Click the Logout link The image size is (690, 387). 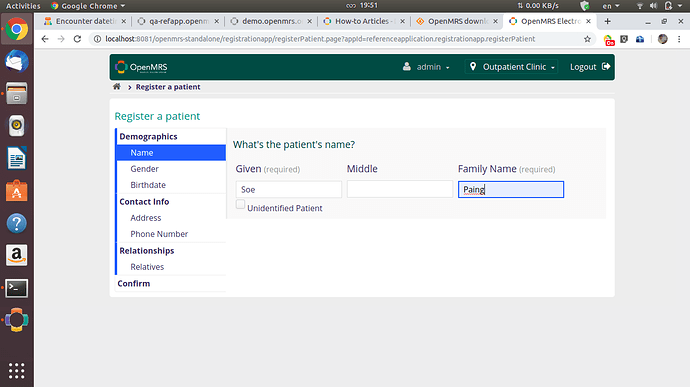coord(590,67)
